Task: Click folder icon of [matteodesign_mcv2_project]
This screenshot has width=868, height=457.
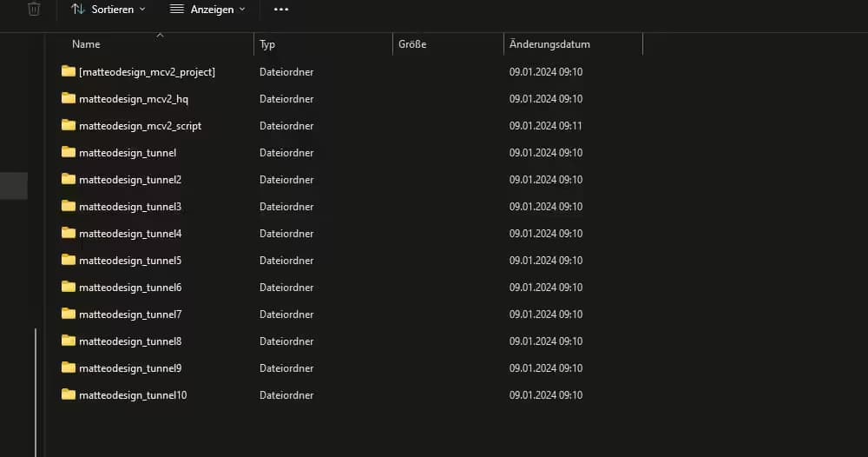Action: (69, 71)
